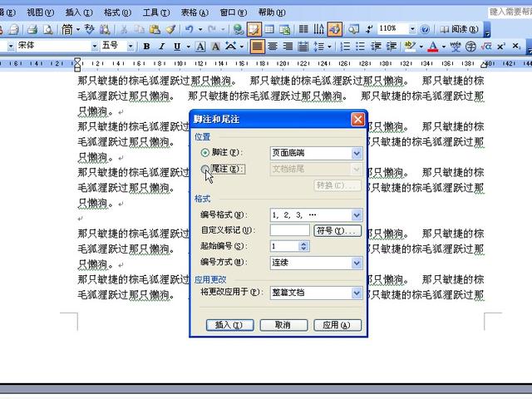Run spelling and grammar check
Viewport: 532px width, 399px height.
click(89, 30)
